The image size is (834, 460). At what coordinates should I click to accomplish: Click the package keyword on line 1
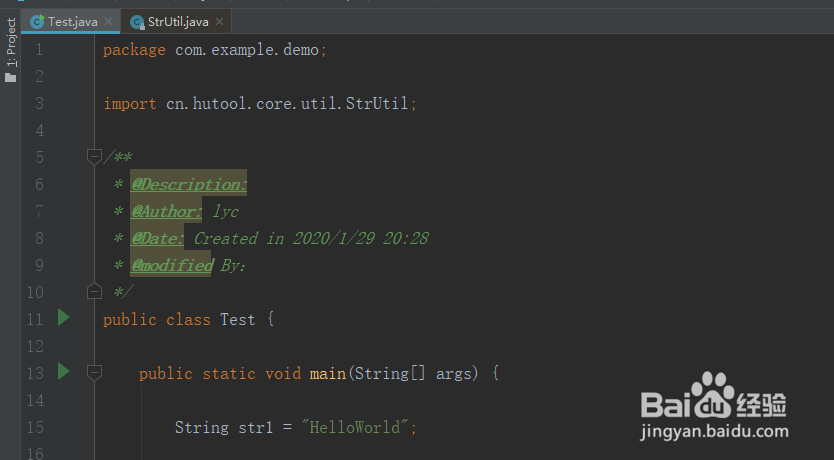tap(134, 50)
